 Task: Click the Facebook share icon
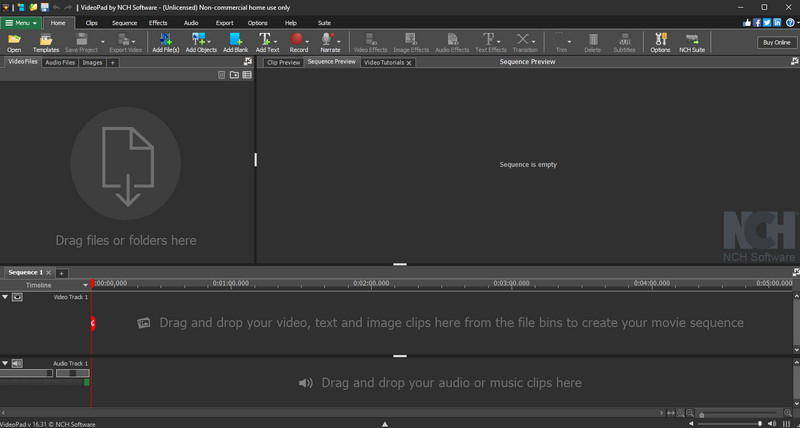click(758, 22)
